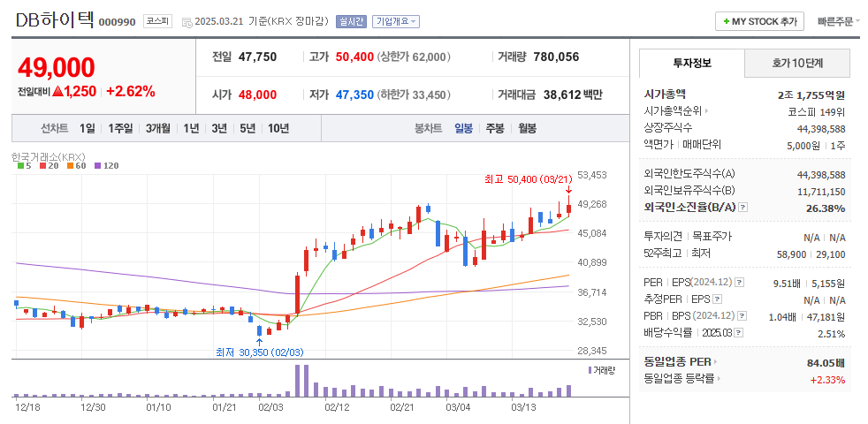Click the 한국거래소(KRX) chart label
The width and height of the screenshot is (868, 424).
pyautogui.click(x=48, y=156)
